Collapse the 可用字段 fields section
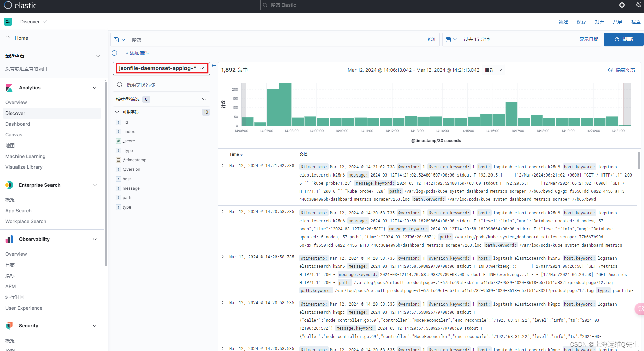Image resolution: width=644 pixels, height=351 pixels. 117,112
